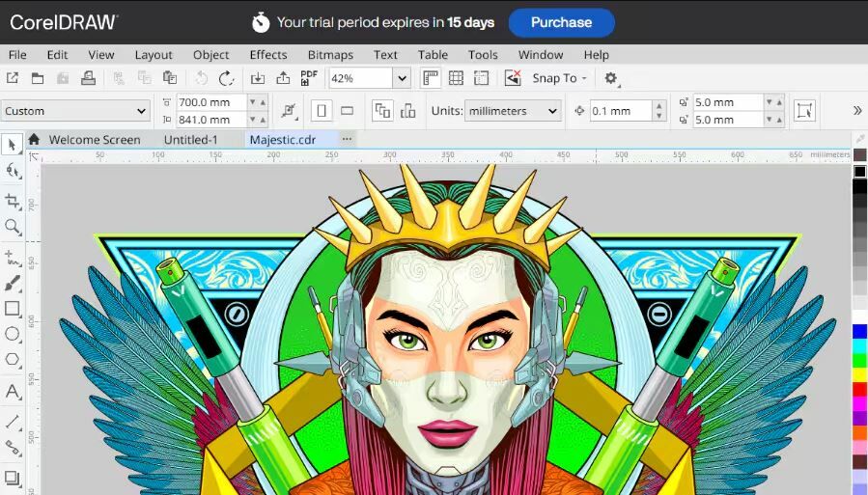Select the Parallel Dimension tool
868x495 pixels.
click(x=12, y=422)
